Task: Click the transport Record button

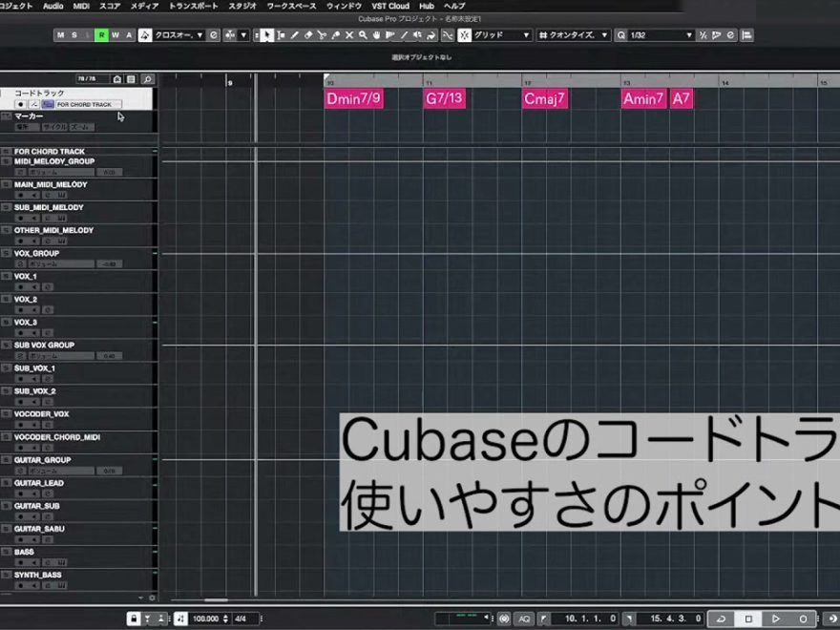Action: click(803, 619)
